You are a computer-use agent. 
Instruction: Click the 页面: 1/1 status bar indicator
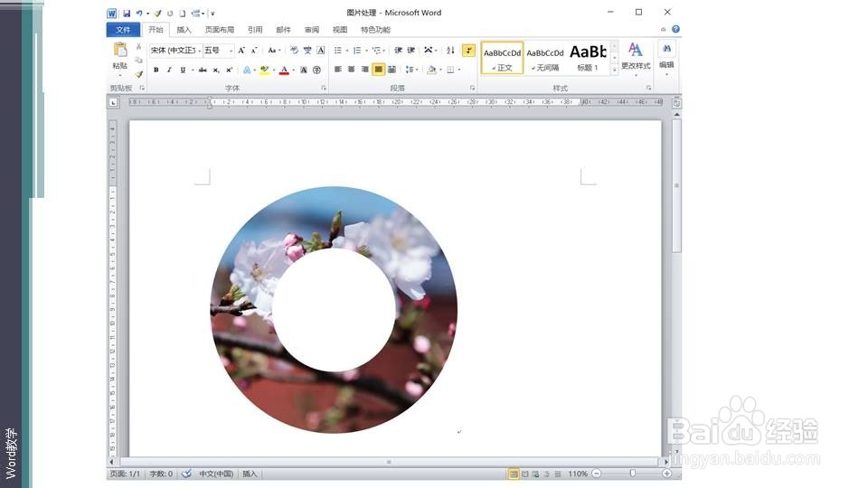coord(125,474)
